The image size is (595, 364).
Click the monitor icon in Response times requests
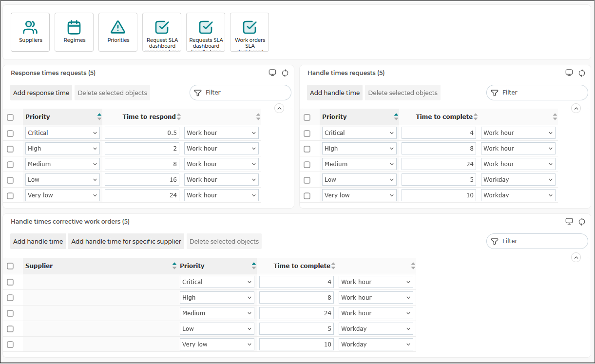pos(272,73)
